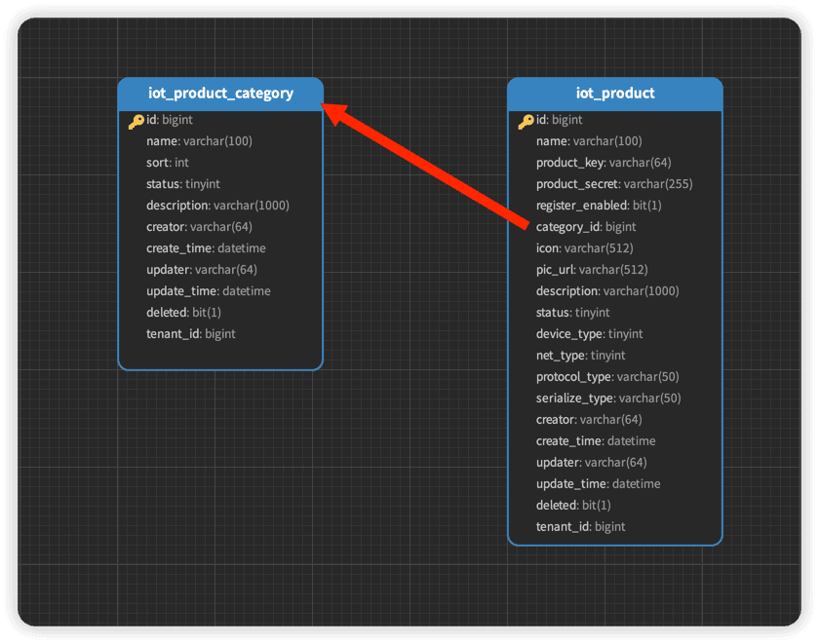Select description column in iot_product_category

click(x=217, y=206)
